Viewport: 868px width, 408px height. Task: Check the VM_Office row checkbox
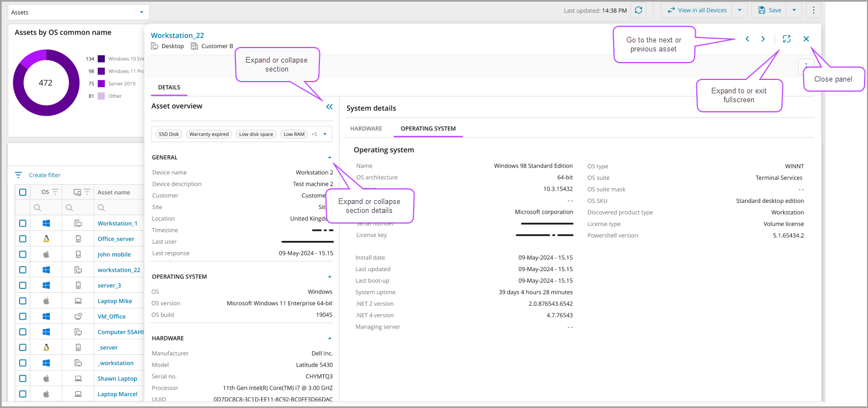click(22, 316)
